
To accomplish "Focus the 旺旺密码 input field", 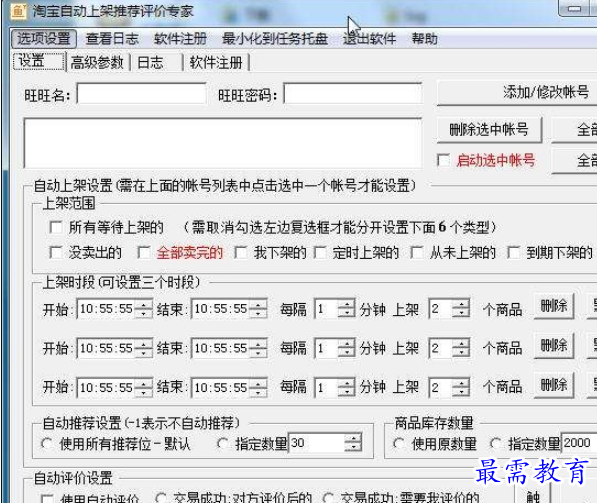I will [353, 93].
